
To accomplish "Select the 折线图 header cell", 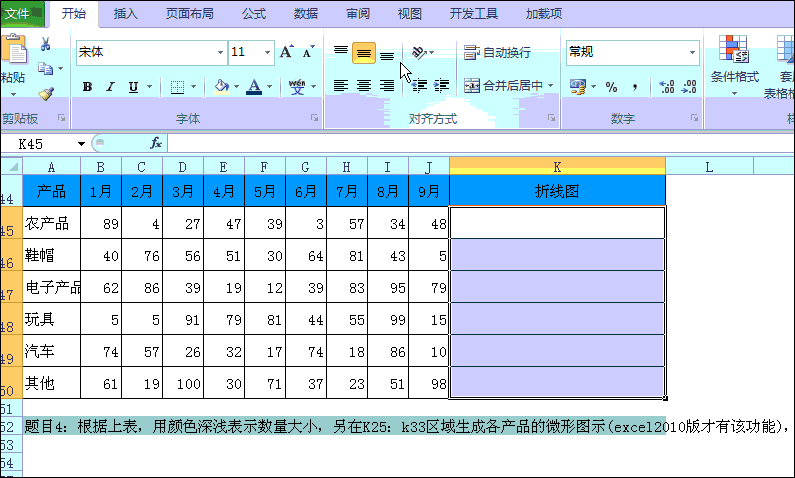I will [x=557, y=191].
